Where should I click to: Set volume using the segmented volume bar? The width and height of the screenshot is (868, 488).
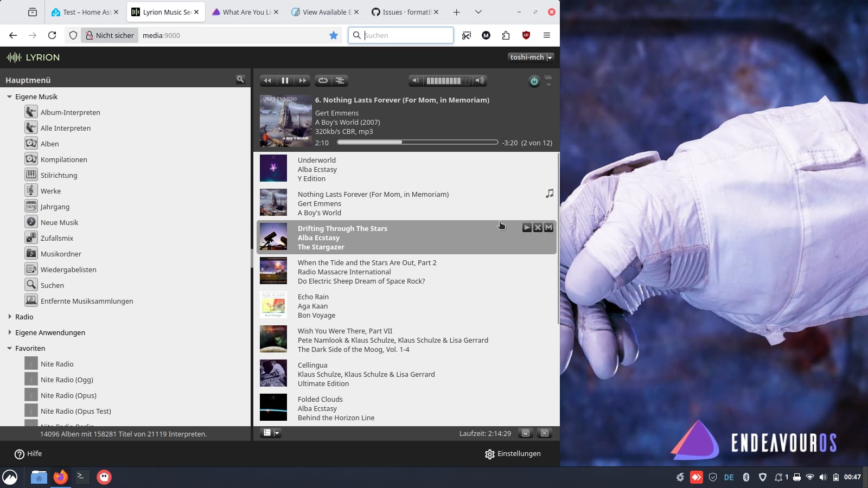click(448, 80)
